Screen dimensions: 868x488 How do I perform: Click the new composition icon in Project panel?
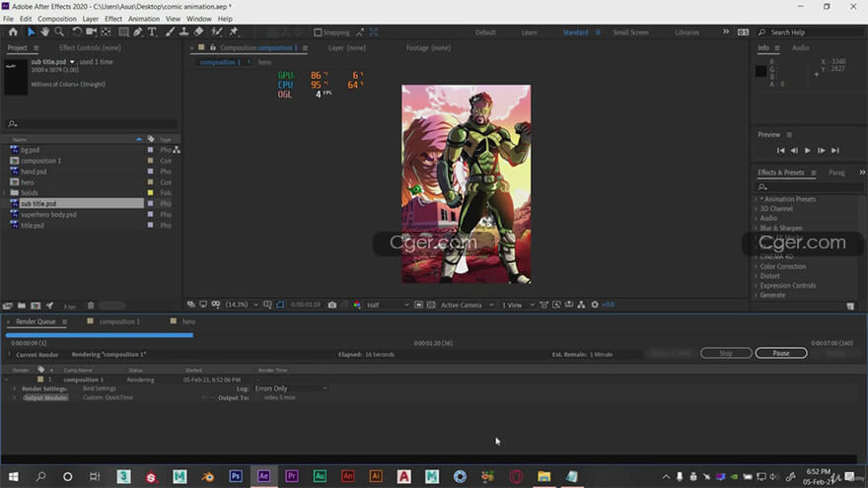point(36,306)
